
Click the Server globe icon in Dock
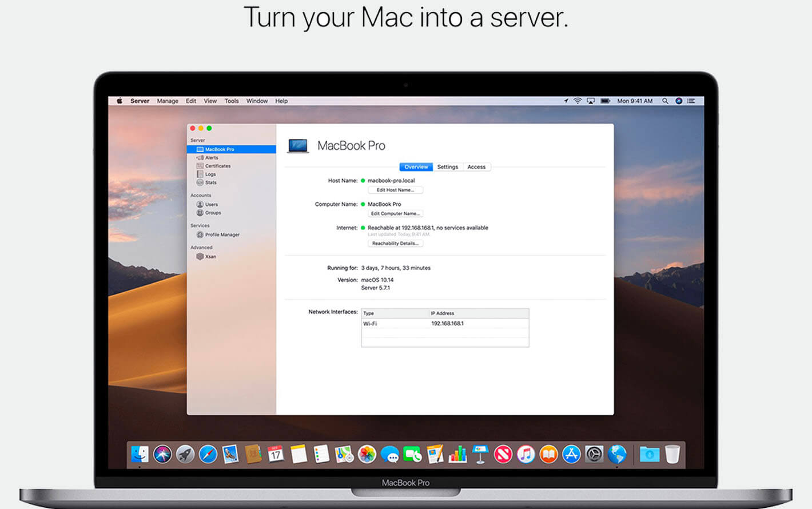(617, 455)
